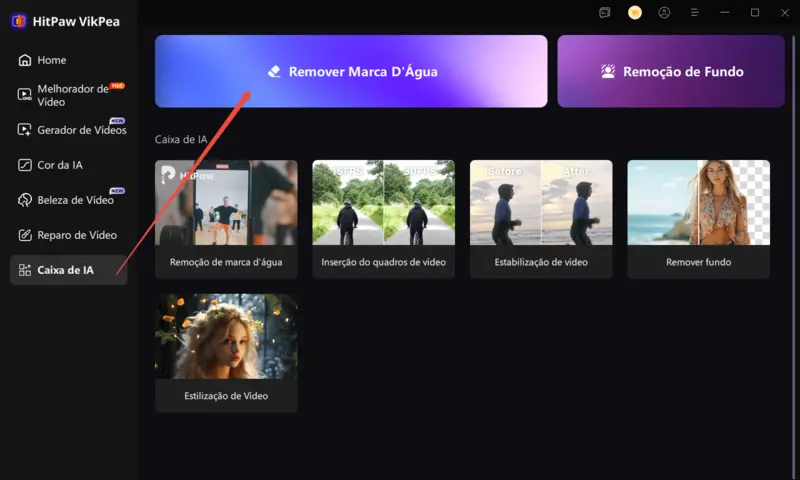Click the orange premium cart icon
The width and height of the screenshot is (800, 480).
pyautogui.click(x=635, y=13)
